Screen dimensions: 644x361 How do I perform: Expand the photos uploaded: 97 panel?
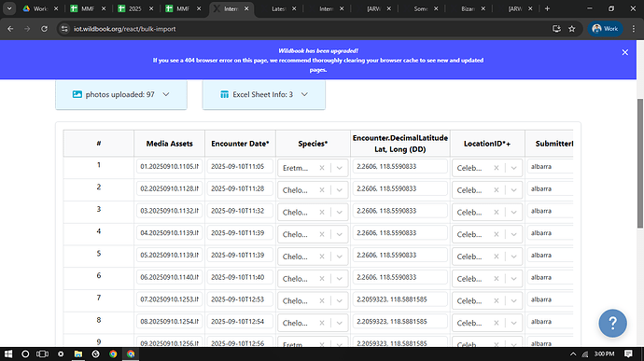(x=121, y=94)
